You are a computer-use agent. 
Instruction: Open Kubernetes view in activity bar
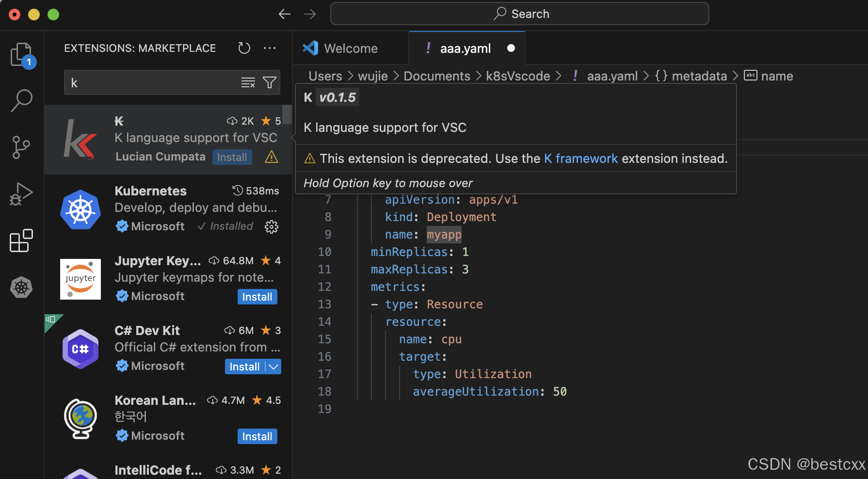click(21, 287)
